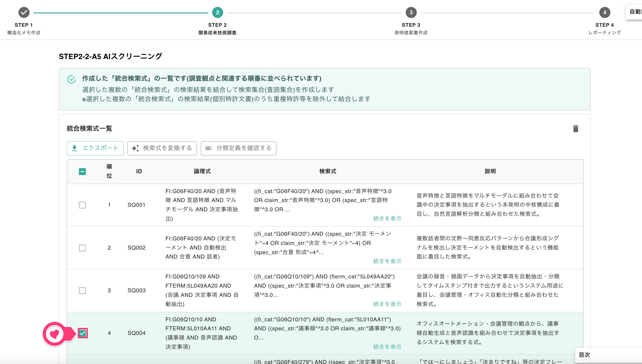Image resolution: width=642 pixels, height=364 pixels.
Task: Expand 続きを表示 for SQ004 search formula
Action: [x=387, y=347]
